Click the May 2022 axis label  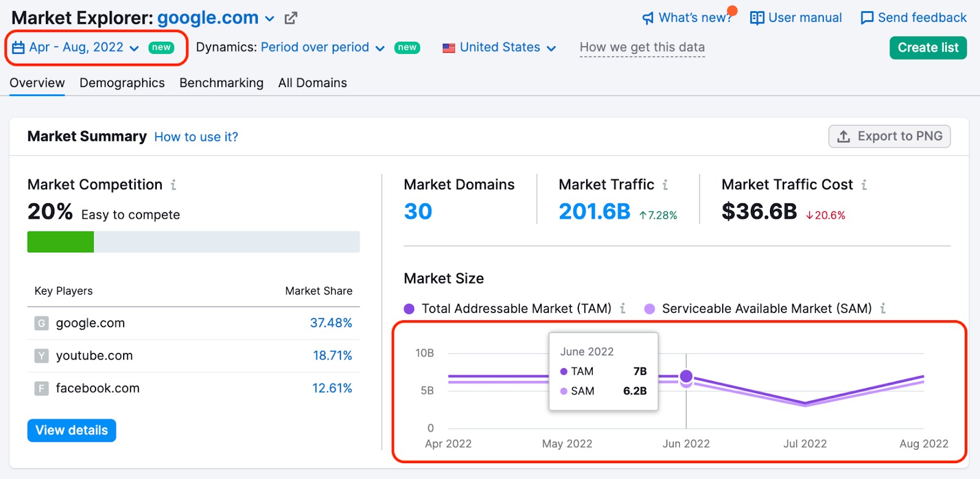(x=567, y=443)
